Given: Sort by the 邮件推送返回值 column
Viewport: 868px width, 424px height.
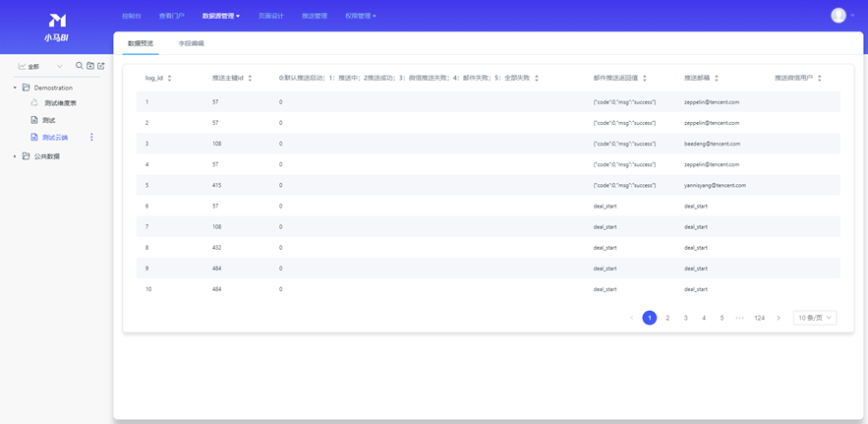Looking at the screenshot, I should coord(645,79).
